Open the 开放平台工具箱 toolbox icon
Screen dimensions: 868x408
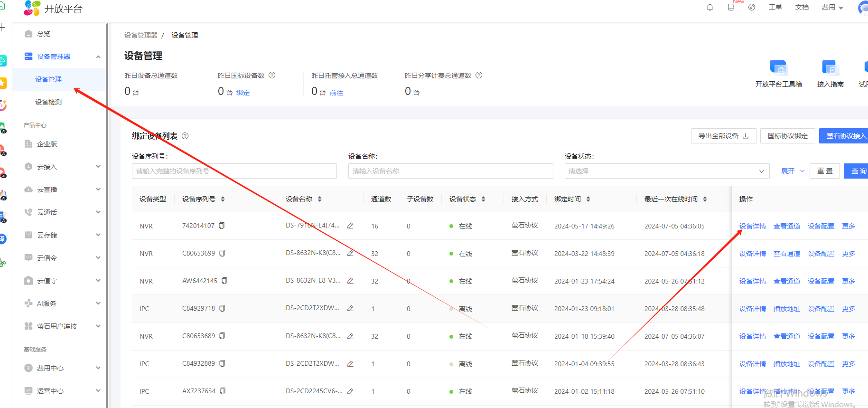click(x=778, y=68)
